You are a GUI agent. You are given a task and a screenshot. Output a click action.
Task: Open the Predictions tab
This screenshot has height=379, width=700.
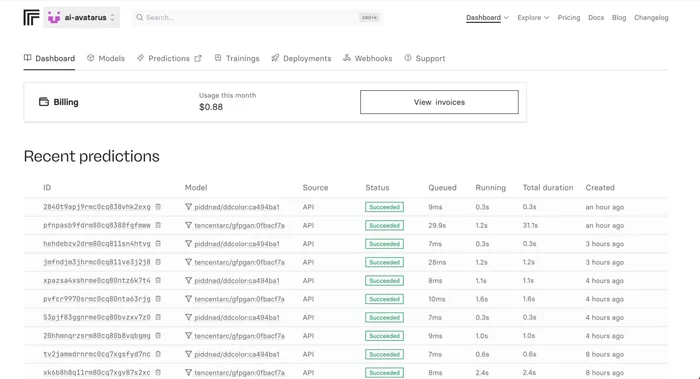click(x=169, y=58)
